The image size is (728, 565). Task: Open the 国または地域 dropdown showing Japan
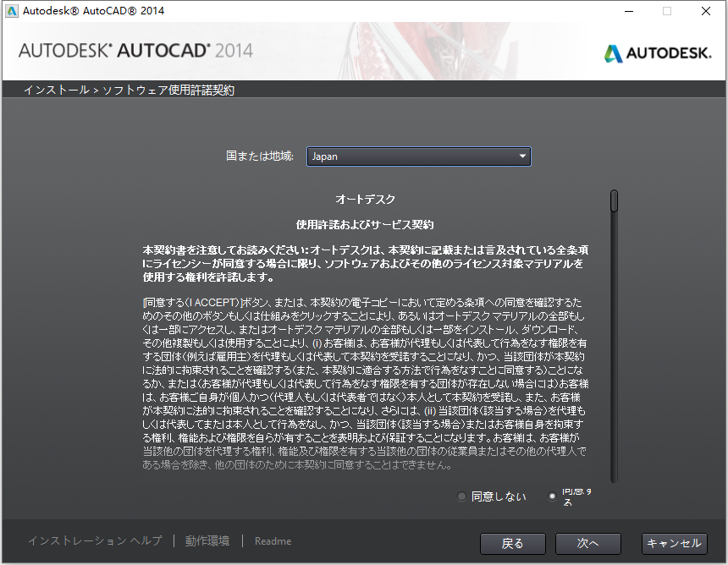pos(418,156)
